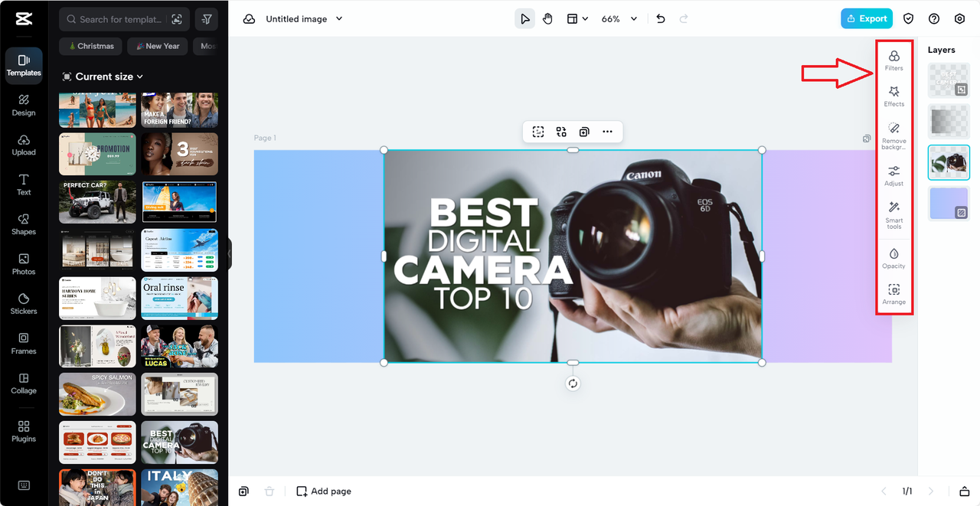Select the gray gradient layer thumbnail
980x506 pixels.
949,121
